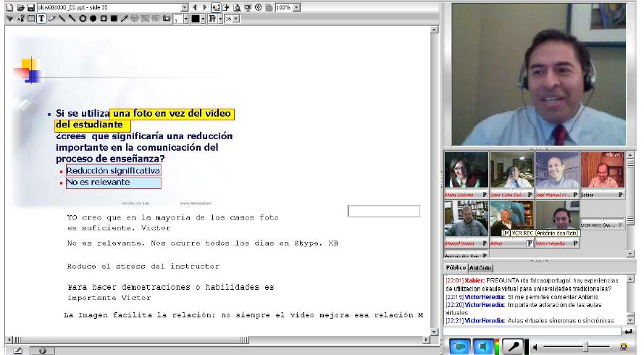Click the empty text box on whiteboard
The image size is (644, 355).
(384, 212)
